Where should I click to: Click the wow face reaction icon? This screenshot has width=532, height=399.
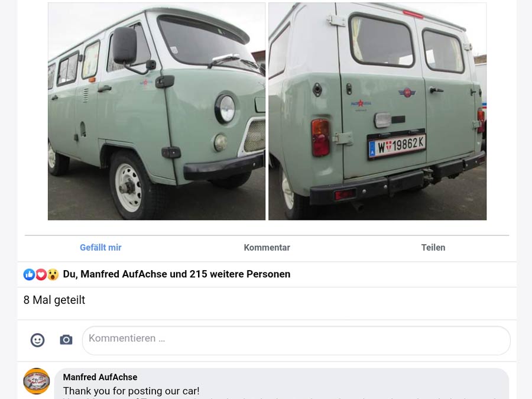[53, 274]
